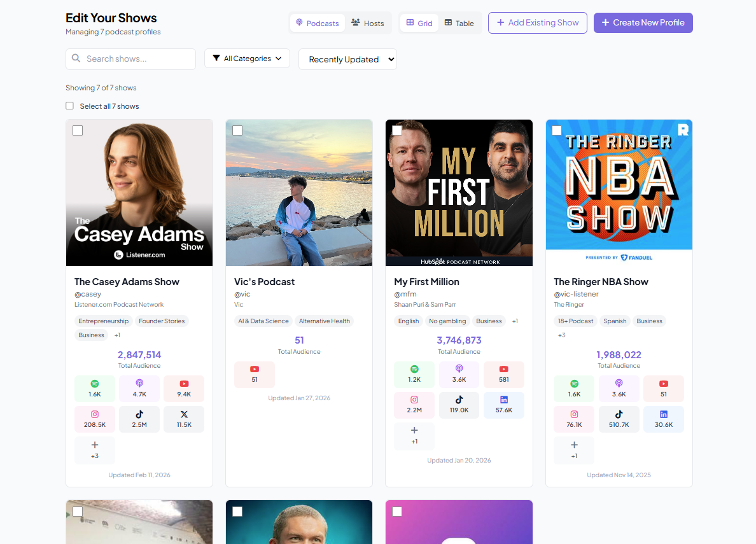Open the All Categories filter dropdown

[247, 59]
